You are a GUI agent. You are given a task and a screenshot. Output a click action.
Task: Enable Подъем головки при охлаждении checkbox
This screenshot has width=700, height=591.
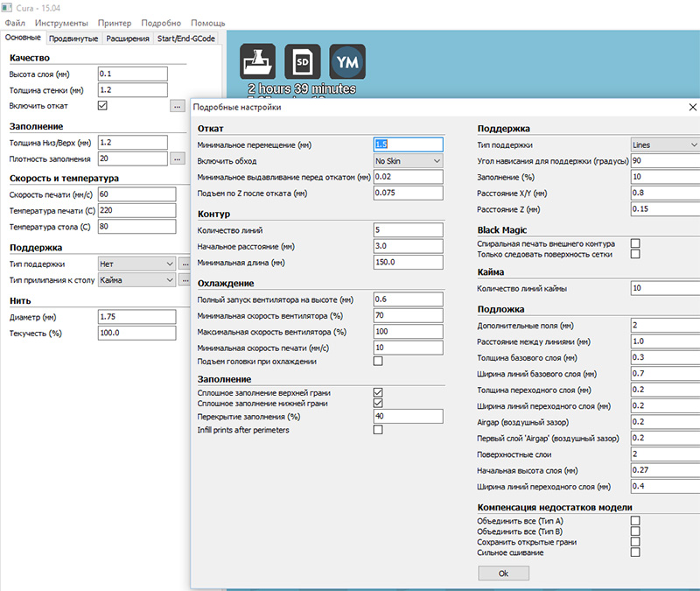pyautogui.click(x=378, y=361)
